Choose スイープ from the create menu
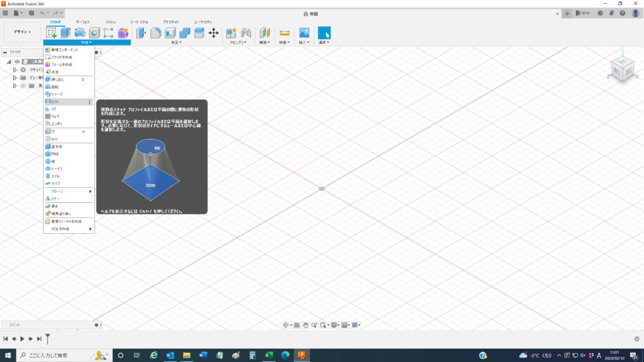The image size is (644, 362). click(69, 94)
